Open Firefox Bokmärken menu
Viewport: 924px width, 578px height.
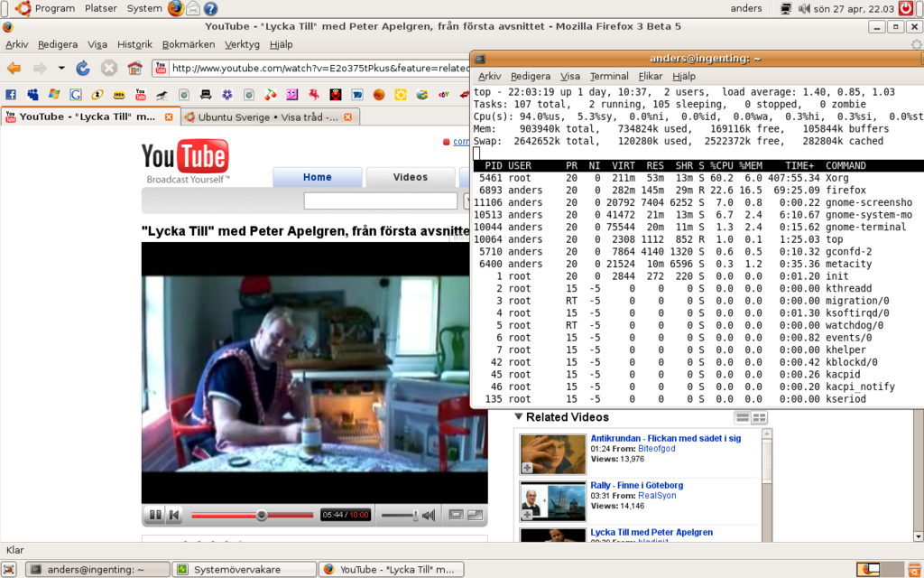[x=189, y=44]
